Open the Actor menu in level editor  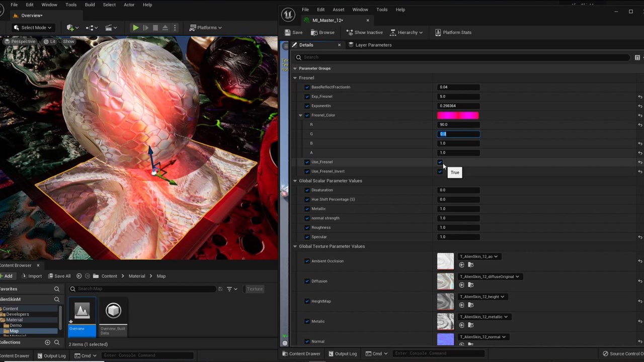coord(129,5)
